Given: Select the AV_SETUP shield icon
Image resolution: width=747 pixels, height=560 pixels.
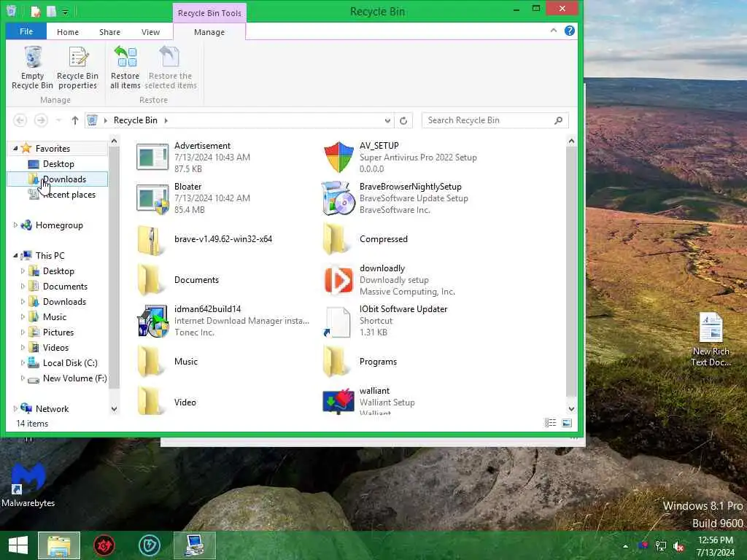Looking at the screenshot, I should coord(338,157).
